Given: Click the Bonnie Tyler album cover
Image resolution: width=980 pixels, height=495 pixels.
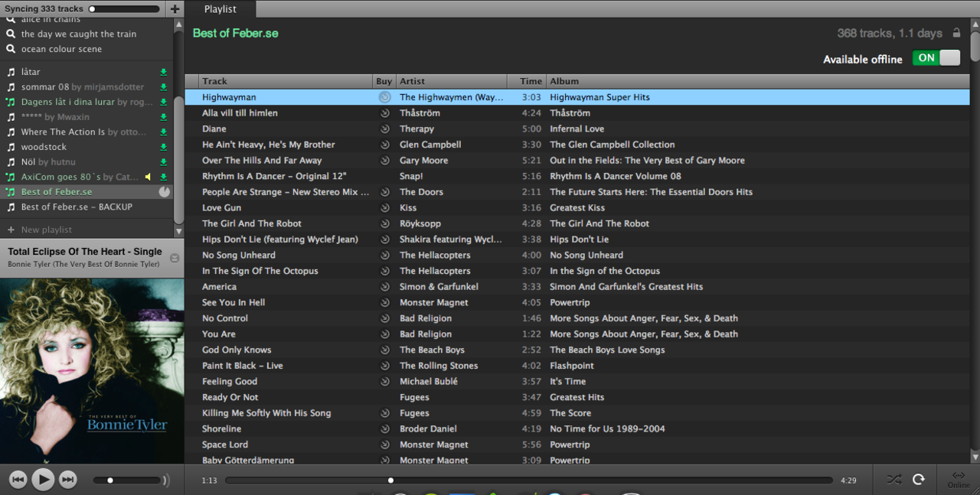Looking at the screenshot, I should pyautogui.click(x=92, y=370).
